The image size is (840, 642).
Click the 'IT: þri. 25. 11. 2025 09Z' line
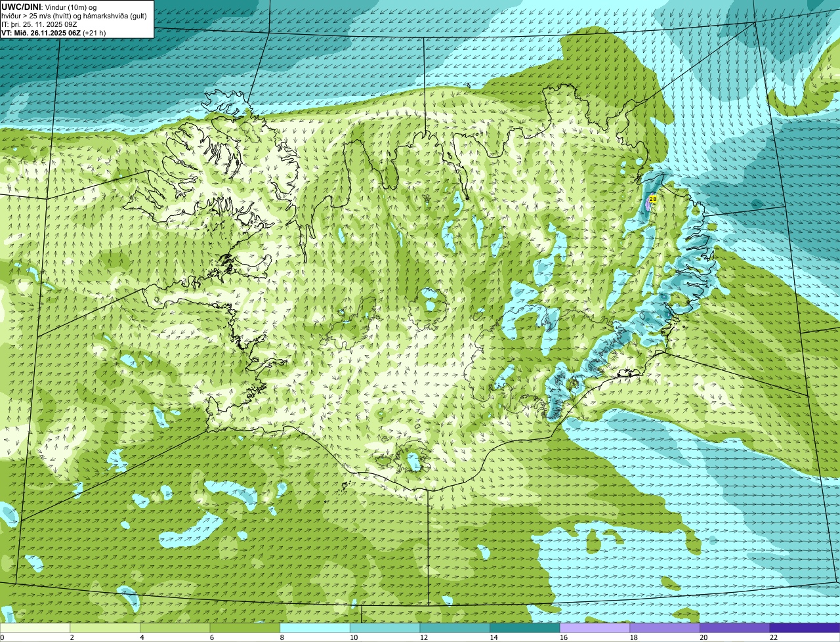tap(39, 24)
